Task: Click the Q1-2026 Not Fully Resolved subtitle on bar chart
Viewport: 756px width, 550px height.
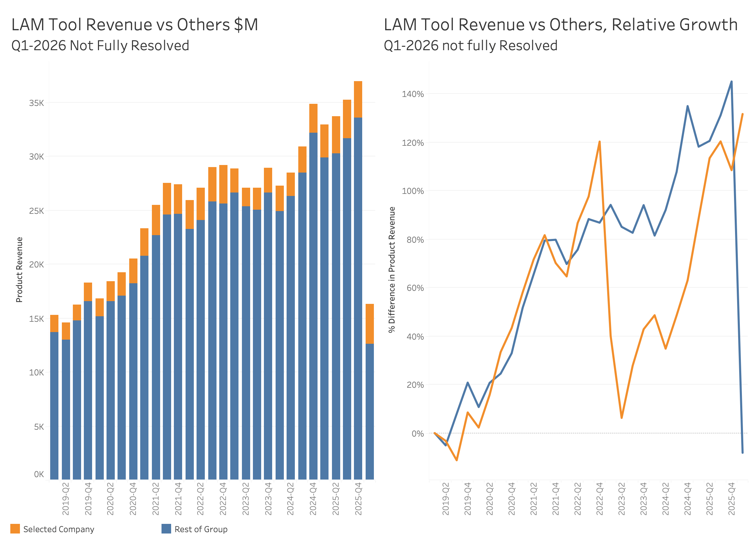Action: pyautogui.click(x=100, y=45)
